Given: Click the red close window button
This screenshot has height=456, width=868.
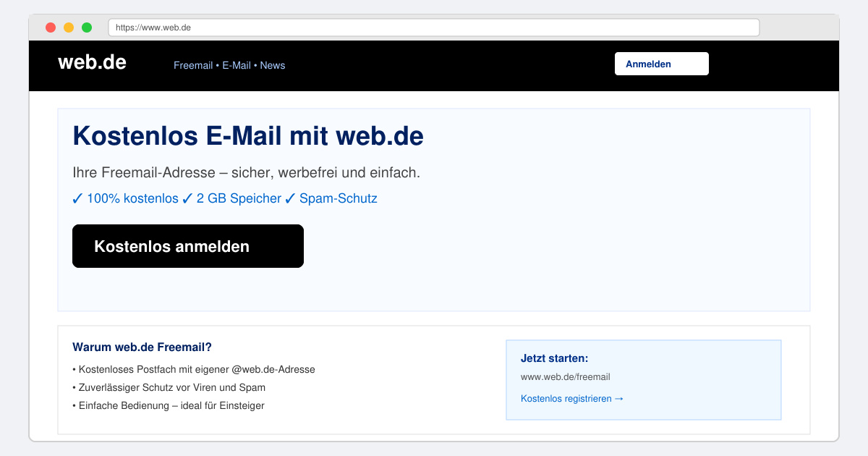Looking at the screenshot, I should (x=51, y=28).
